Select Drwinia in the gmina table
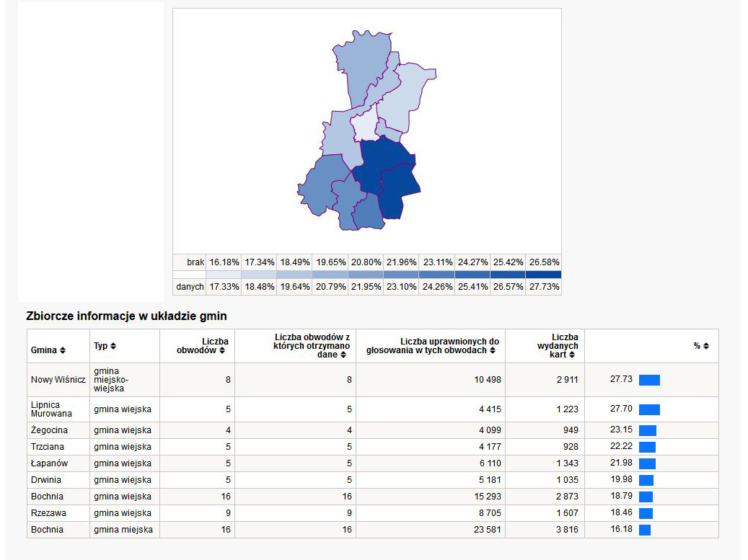Screen dimensions: 748x560 pos(45,480)
